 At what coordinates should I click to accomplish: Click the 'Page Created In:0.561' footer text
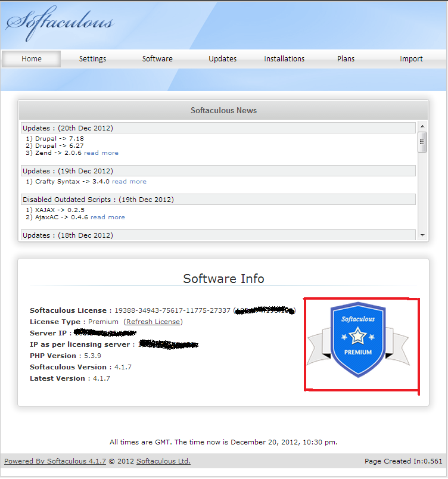[x=403, y=461]
